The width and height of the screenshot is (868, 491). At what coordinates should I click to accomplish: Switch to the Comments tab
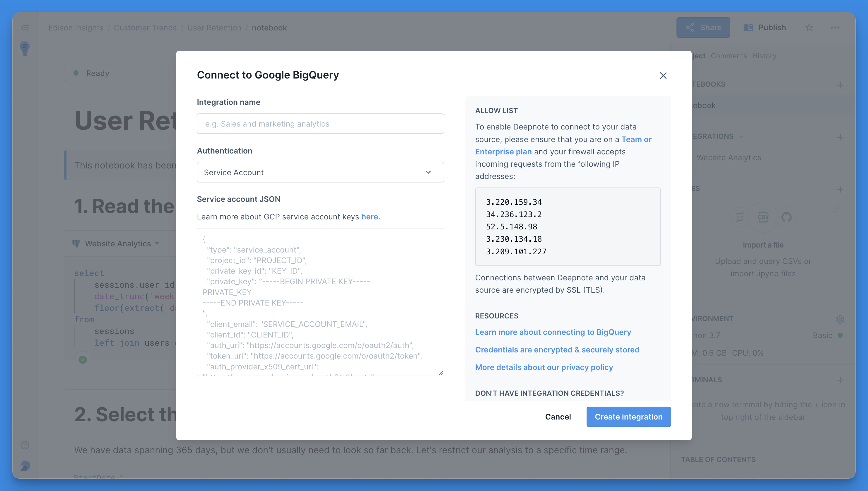729,56
